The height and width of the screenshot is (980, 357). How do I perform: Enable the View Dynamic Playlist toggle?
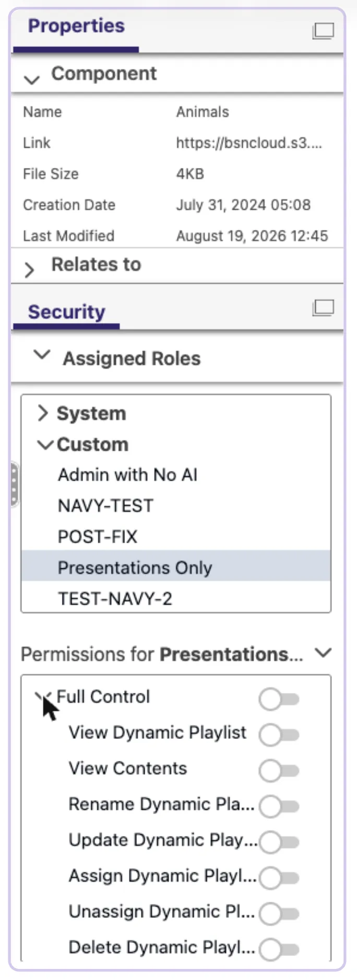coord(279,735)
